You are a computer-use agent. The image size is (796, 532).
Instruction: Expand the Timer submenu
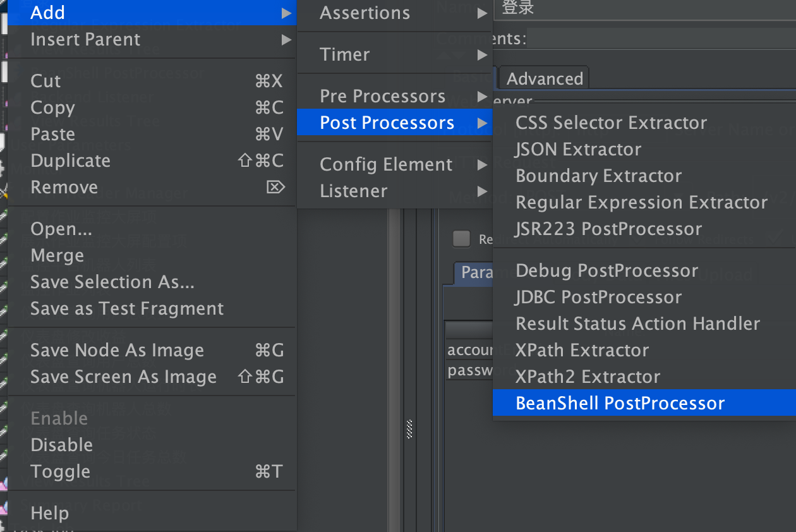click(395, 54)
